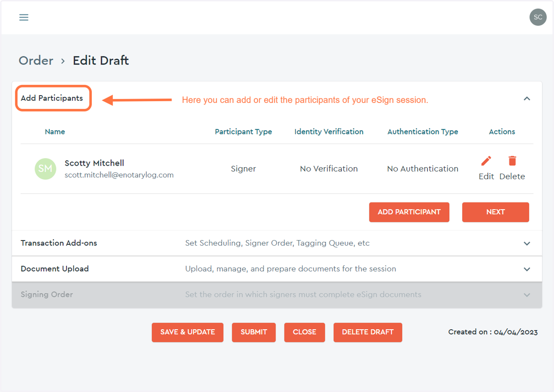Click the Identity Verification column header
Image resolution: width=554 pixels, height=392 pixels.
pyautogui.click(x=329, y=132)
